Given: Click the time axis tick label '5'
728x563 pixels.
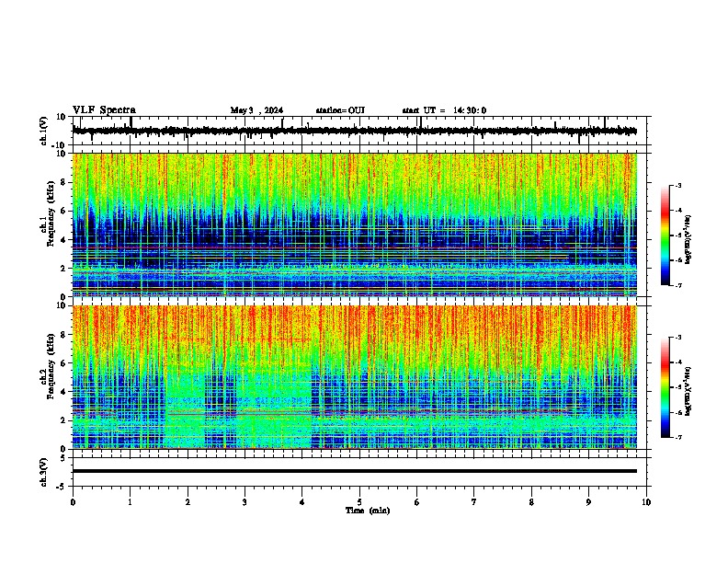Looking at the screenshot, I should coord(359,502).
